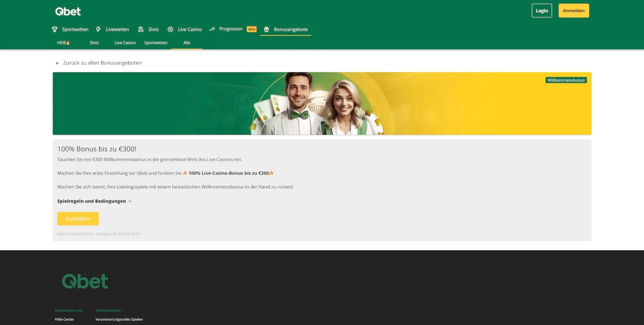This screenshot has width=644, height=325.
Task: Switch to the Slots bonus sub-tab
Action: (94, 43)
